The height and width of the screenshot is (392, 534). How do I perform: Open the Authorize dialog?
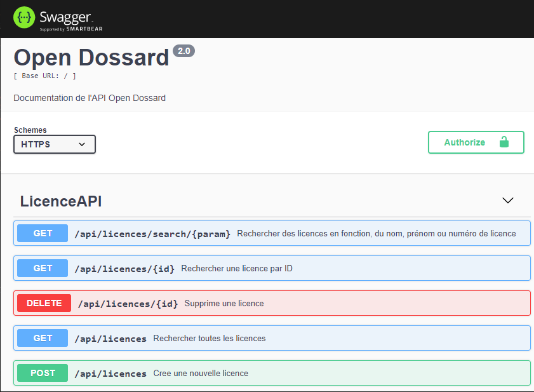click(476, 142)
